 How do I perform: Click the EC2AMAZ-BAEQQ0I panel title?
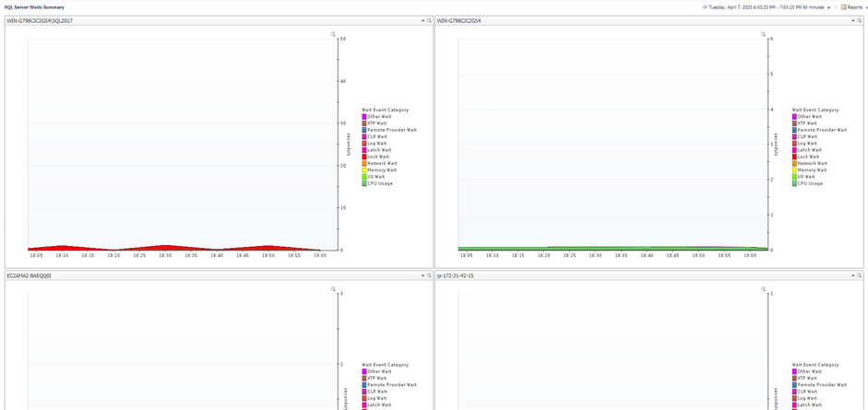coord(29,275)
